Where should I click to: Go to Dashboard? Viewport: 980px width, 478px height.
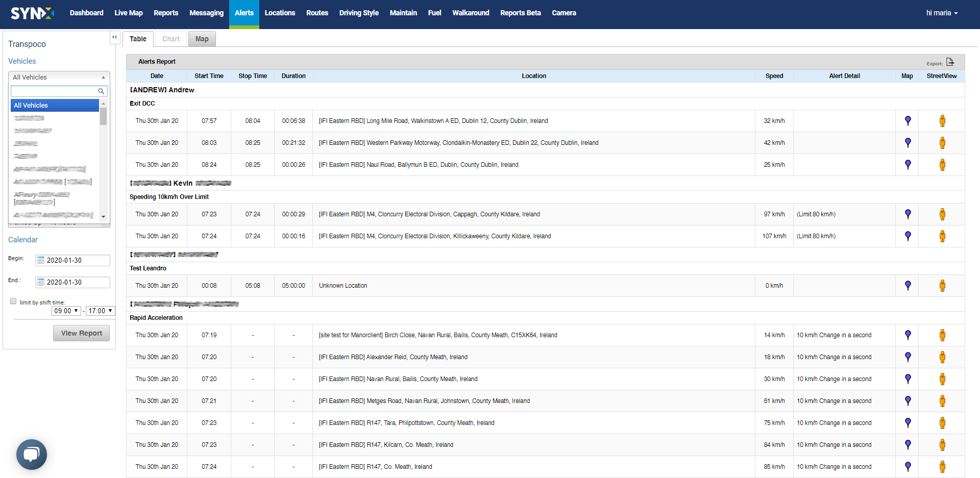pyautogui.click(x=87, y=13)
